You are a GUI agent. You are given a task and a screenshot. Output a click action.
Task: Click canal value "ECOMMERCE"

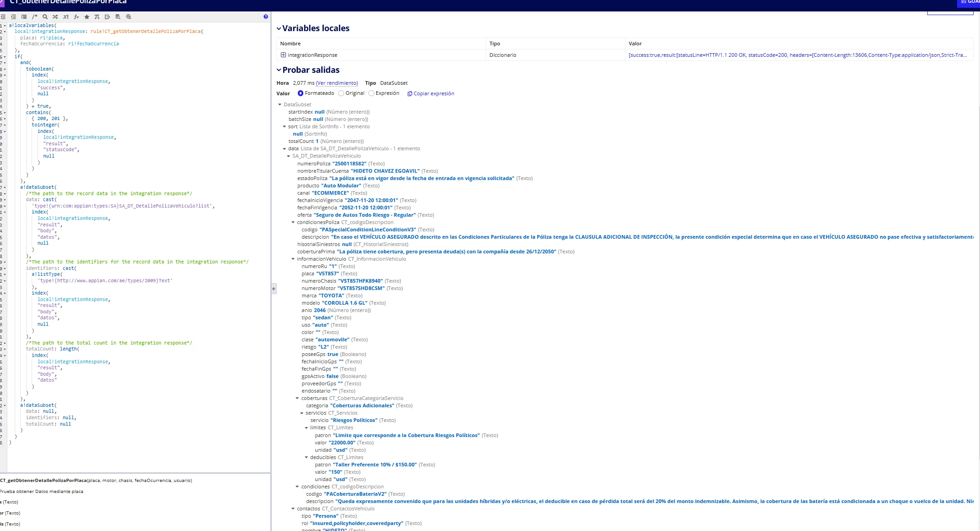pyautogui.click(x=330, y=193)
